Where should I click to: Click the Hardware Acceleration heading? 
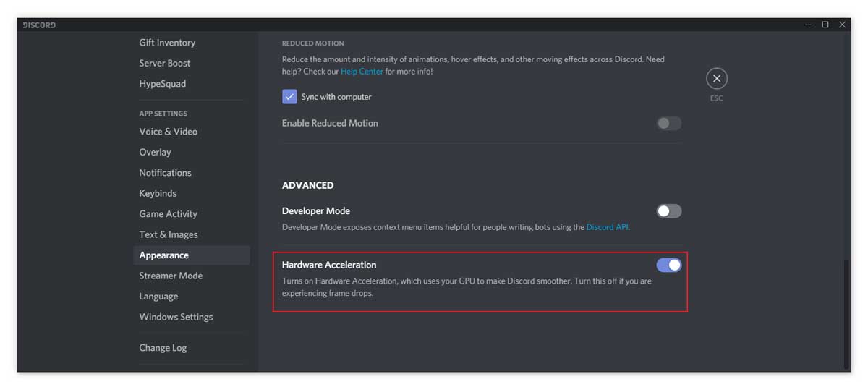pos(329,265)
